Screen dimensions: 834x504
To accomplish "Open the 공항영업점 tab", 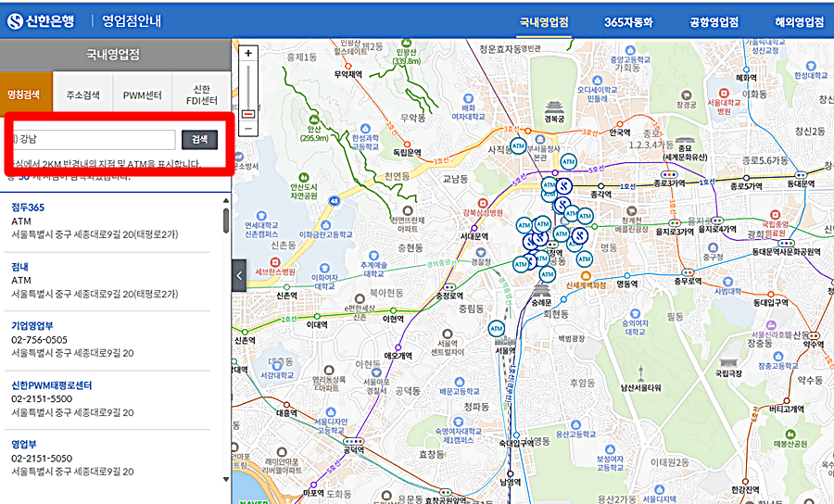I will tap(714, 22).
